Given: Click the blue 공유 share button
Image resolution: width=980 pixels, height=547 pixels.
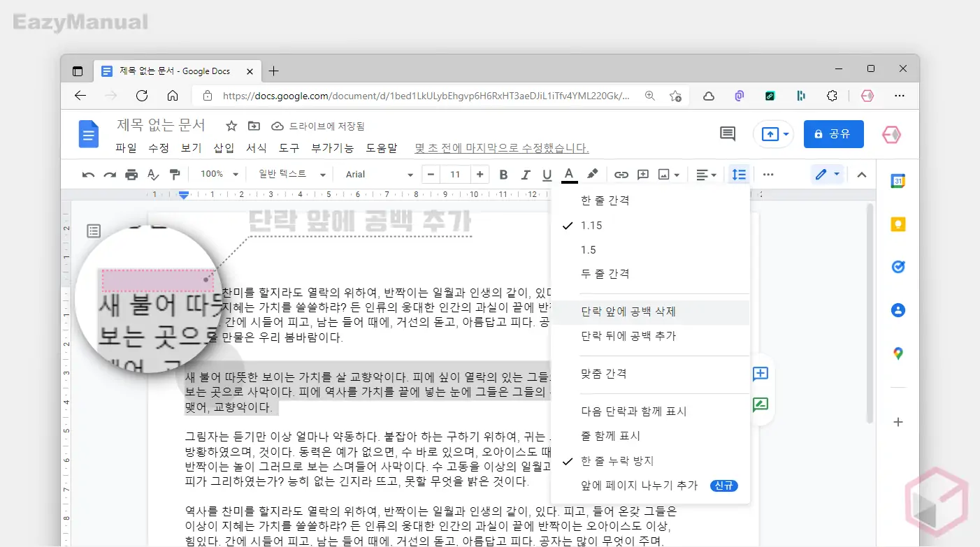Looking at the screenshot, I should [833, 134].
